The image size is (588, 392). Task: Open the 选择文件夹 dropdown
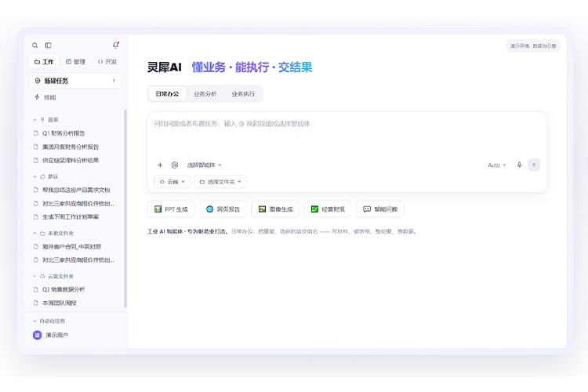[220, 182]
